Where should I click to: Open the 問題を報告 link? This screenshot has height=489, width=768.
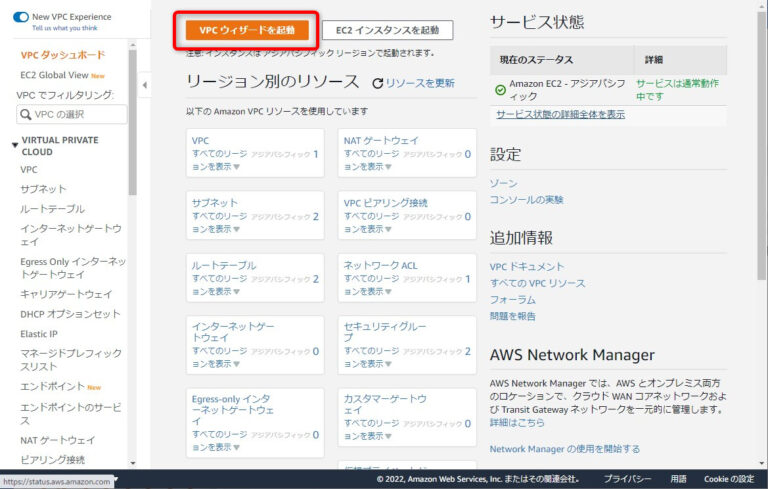tap(512, 316)
